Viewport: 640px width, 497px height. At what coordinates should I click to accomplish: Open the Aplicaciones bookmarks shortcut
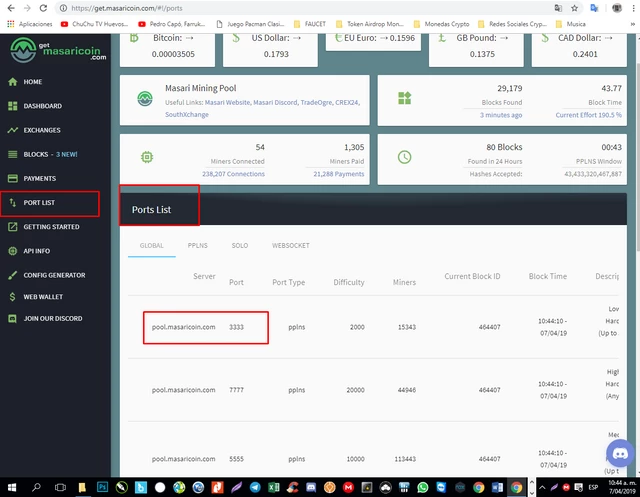(30, 24)
